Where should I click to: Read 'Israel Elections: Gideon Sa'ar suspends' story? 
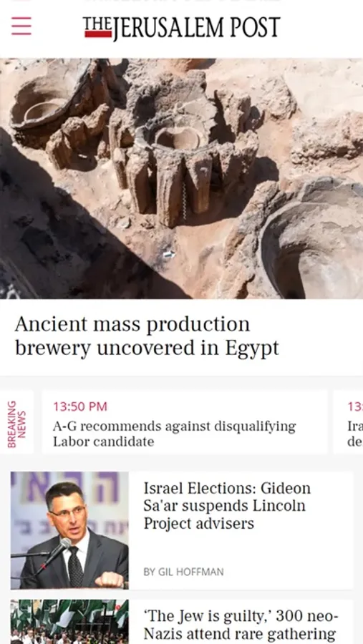[227, 506]
